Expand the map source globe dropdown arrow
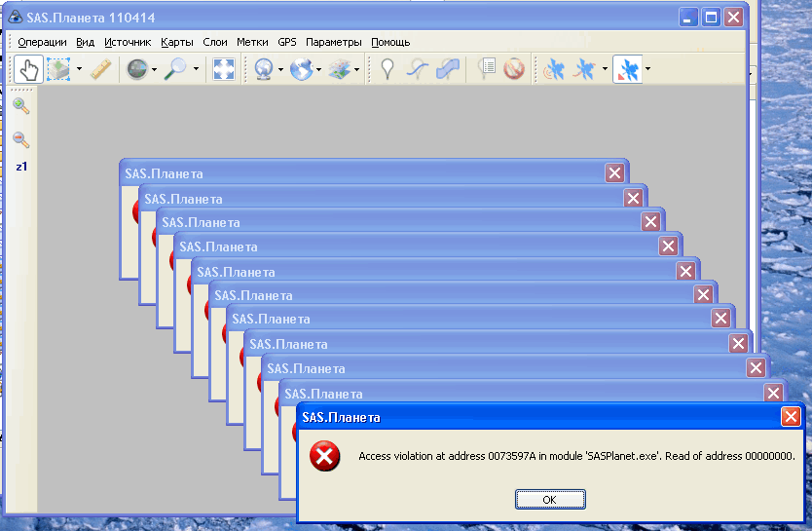Image resolution: width=812 pixels, height=531 pixels. [x=320, y=69]
